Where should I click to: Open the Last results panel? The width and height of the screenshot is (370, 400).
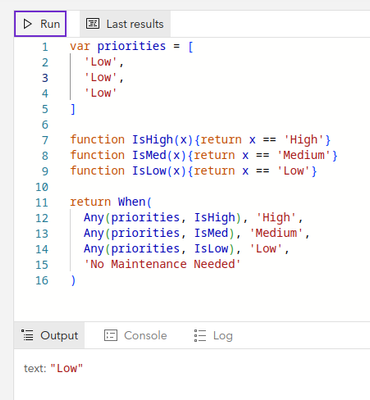click(125, 24)
